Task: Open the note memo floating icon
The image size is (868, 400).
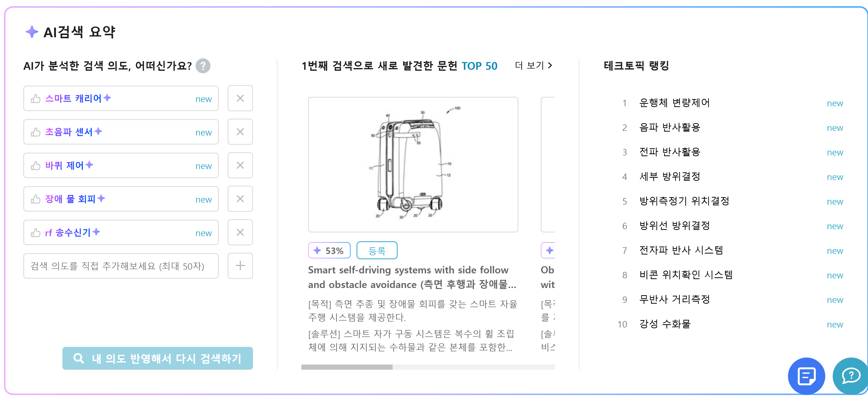Action: point(806,376)
